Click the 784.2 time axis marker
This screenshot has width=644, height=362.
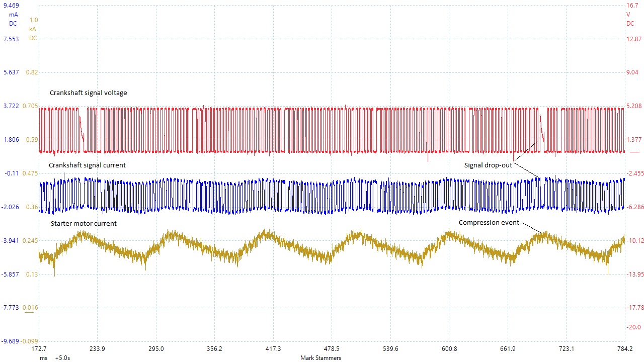[x=625, y=348]
